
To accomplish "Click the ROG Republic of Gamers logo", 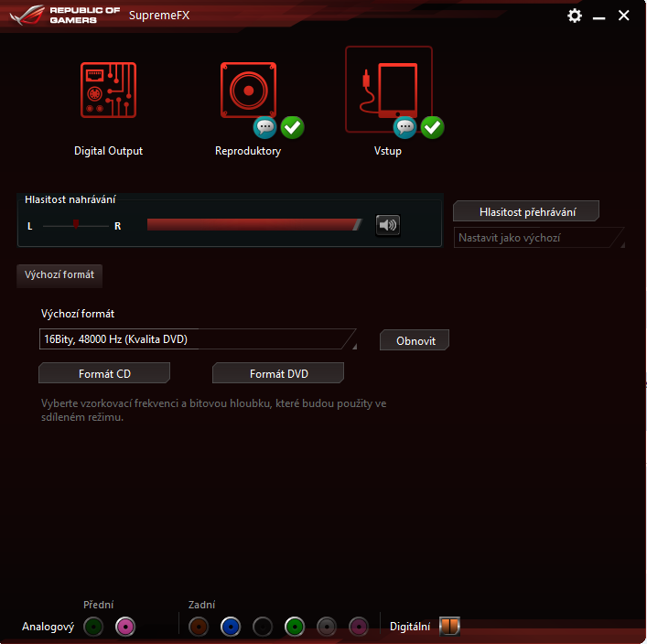I will [65, 15].
